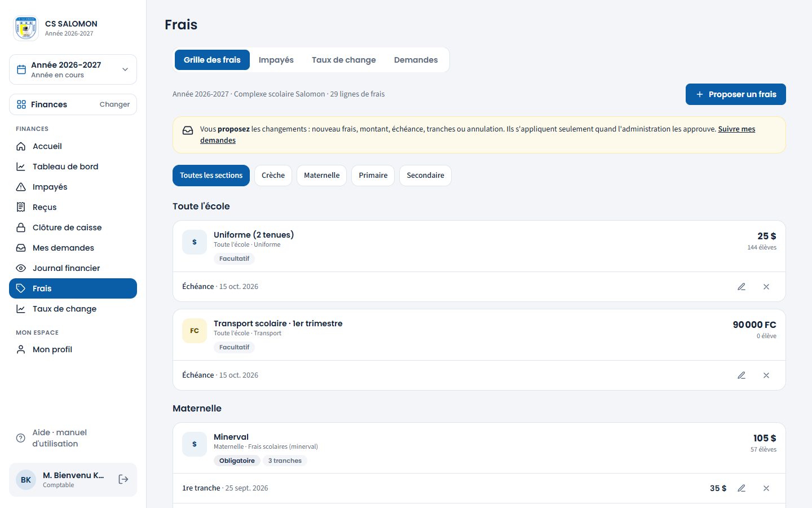Open Impayés in the sidebar menu
This screenshot has height=508, width=812.
point(73,187)
